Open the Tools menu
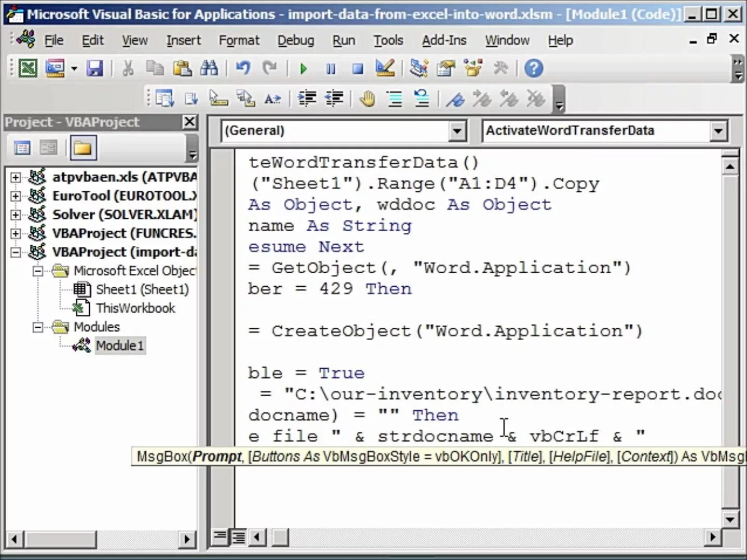 (x=388, y=40)
